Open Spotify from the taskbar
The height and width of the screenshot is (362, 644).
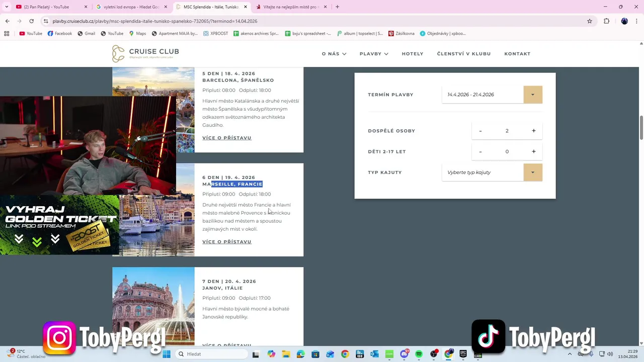(x=419, y=354)
